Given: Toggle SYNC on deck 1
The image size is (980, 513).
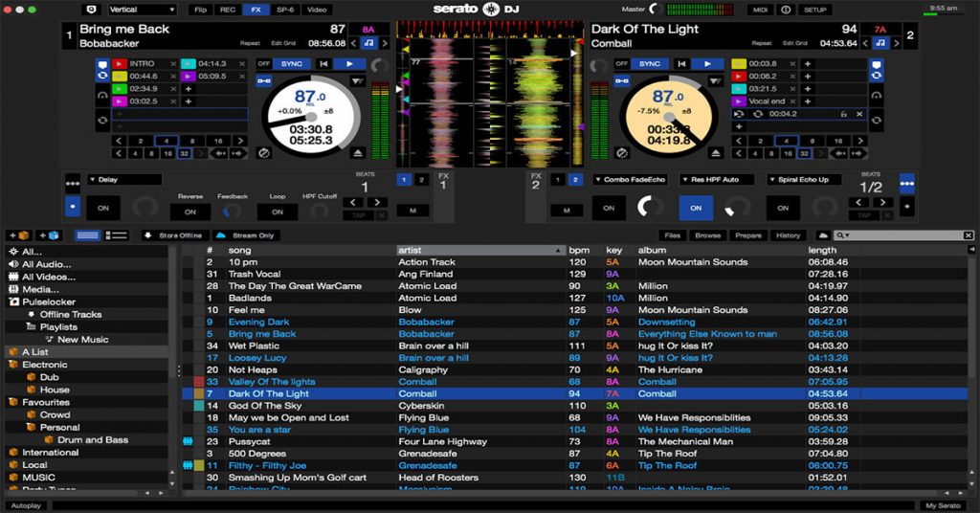Looking at the screenshot, I should (x=290, y=64).
